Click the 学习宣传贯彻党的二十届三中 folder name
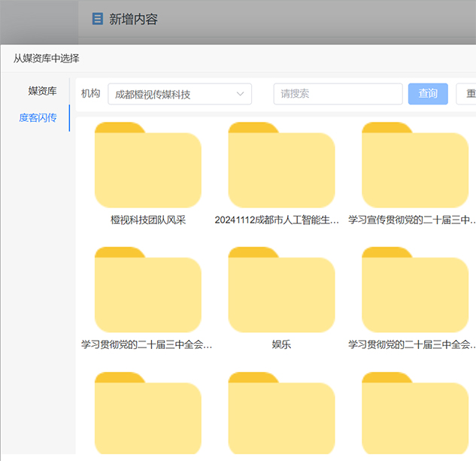 (x=412, y=220)
